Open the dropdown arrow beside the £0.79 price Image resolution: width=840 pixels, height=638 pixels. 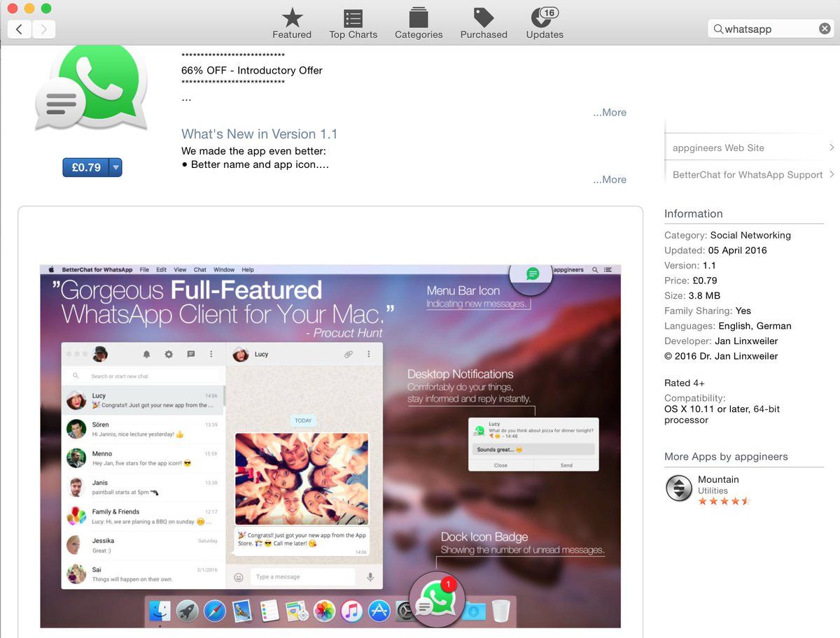115,168
